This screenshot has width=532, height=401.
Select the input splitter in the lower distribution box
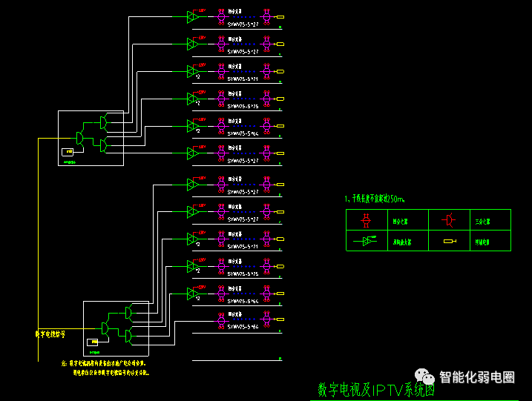click(105, 328)
